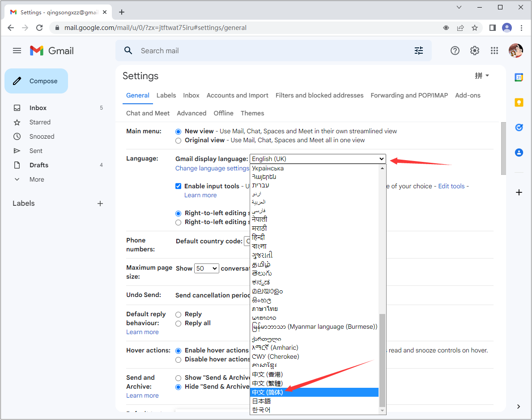The height and width of the screenshot is (420, 532).
Task: Choose 한국어 in language list
Action: click(x=314, y=410)
